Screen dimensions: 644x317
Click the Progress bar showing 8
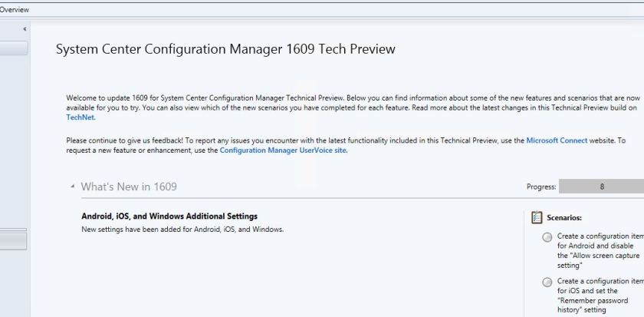[601, 187]
